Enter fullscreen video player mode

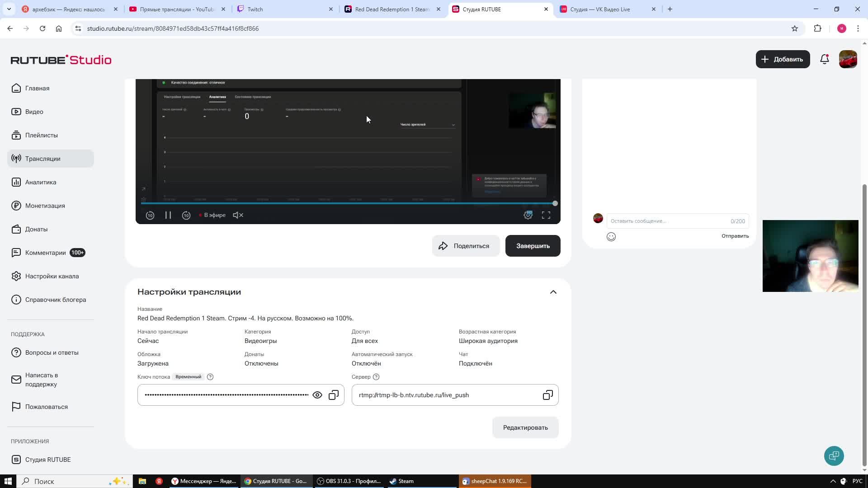coord(546,216)
